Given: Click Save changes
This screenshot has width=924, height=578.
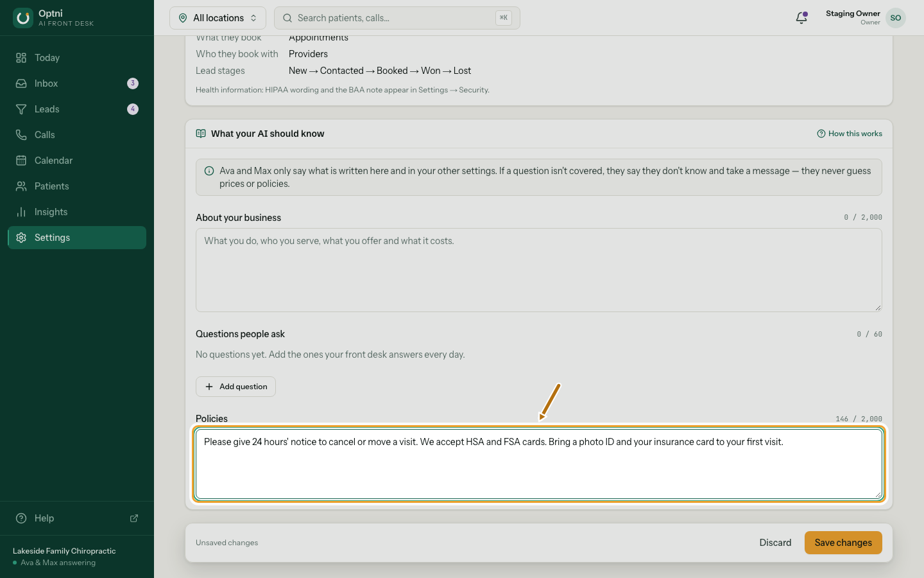Looking at the screenshot, I should tap(843, 543).
